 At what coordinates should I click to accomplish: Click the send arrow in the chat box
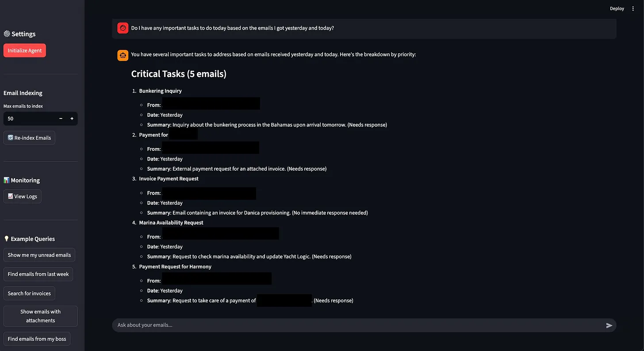(609, 325)
